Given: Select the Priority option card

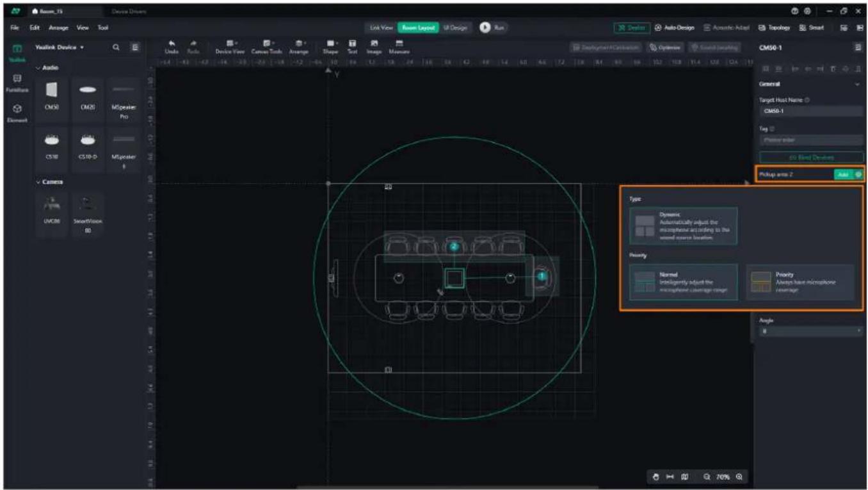Looking at the screenshot, I should pyautogui.click(x=800, y=282).
